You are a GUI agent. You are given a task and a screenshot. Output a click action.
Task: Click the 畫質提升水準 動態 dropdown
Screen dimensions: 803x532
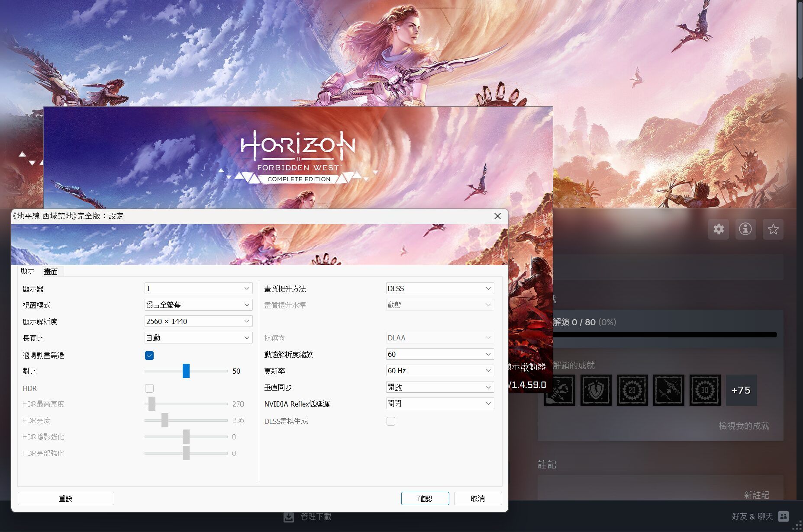440,305
